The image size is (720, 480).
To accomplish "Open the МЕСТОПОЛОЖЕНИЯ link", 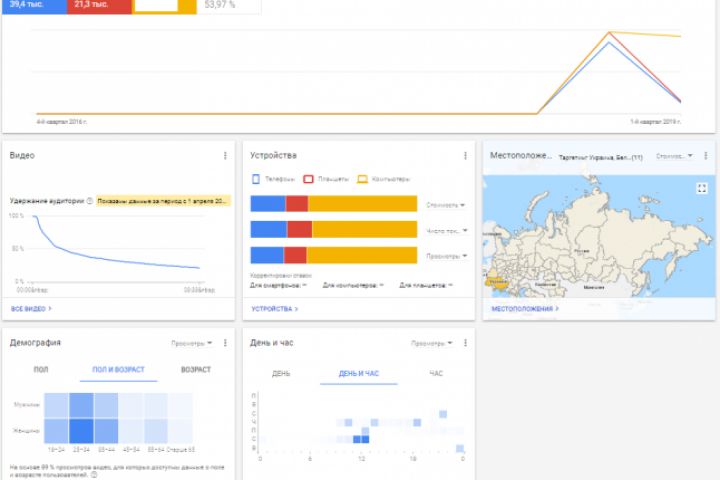I will 525,309.
